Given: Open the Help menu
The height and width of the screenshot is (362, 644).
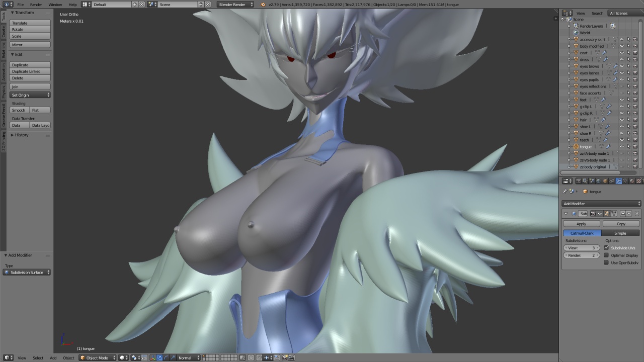Looking at the screenshot, I should [73, 5].
